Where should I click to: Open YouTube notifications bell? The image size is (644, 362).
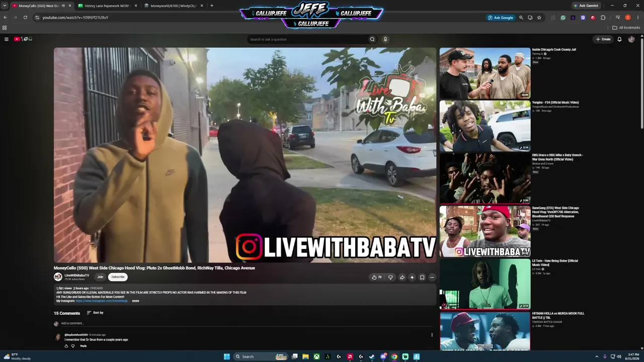pyautogui.click(x=619, y=39)
